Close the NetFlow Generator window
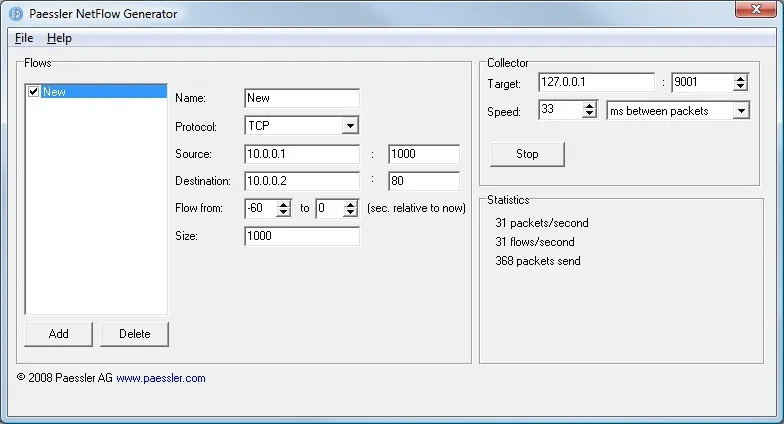This screenshot has height=424, width=784. pos(756,9)
